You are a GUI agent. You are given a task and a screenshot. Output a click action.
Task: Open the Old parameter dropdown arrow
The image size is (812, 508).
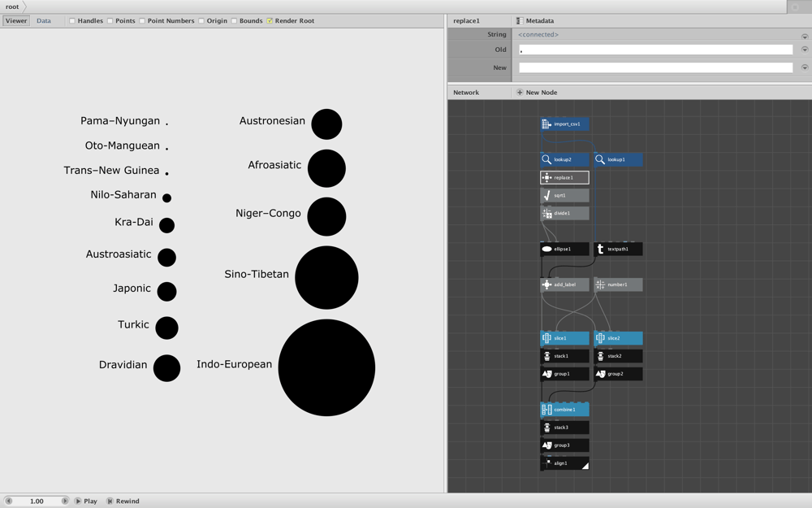coord(805,50)
